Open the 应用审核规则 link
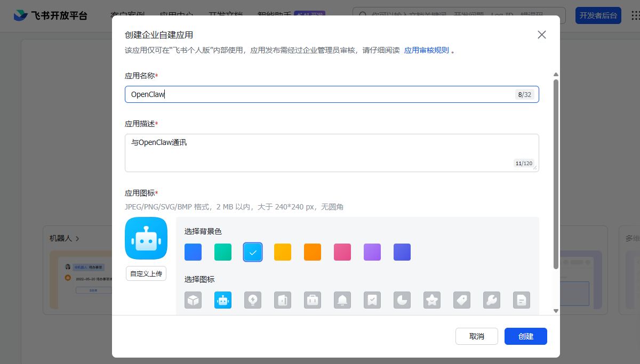 point(426,51)
